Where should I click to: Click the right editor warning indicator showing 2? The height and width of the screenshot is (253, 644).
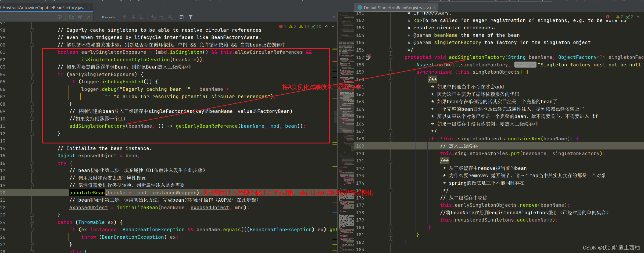point(620,17)
